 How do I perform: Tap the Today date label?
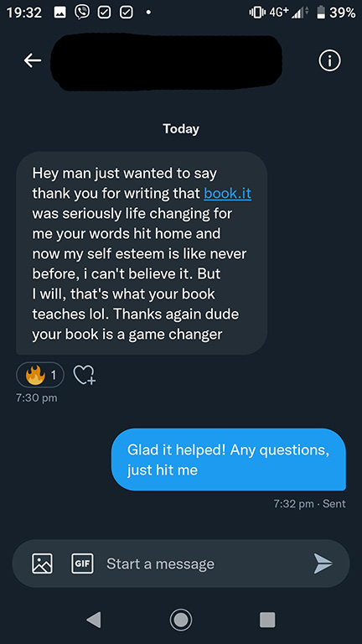click(x=181, y=129)
